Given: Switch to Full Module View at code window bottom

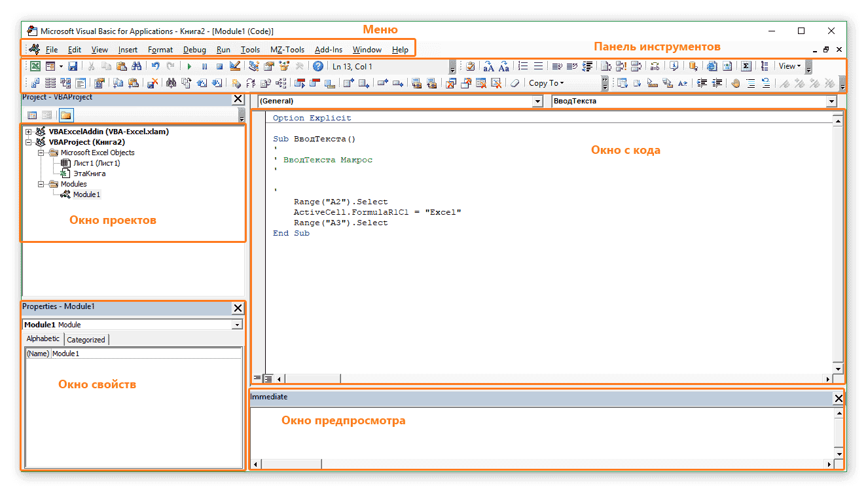Looking at the screenshot, I should tap(268, 378).
